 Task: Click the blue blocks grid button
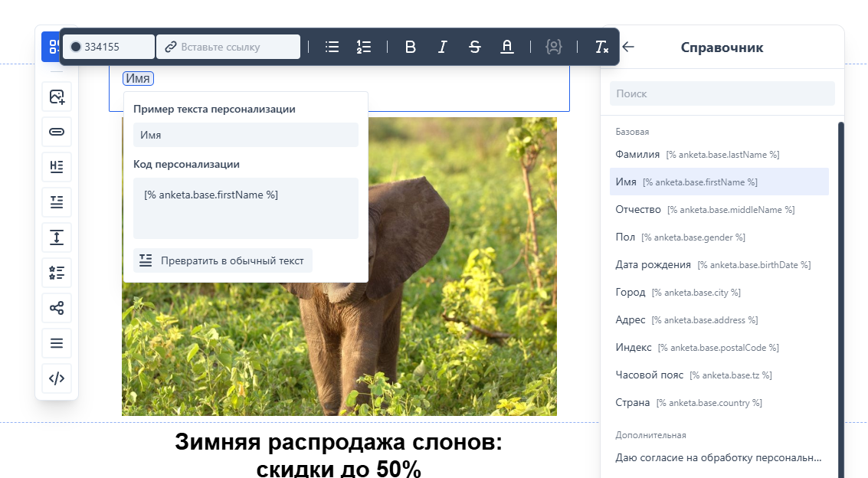[x=51, y=47]
